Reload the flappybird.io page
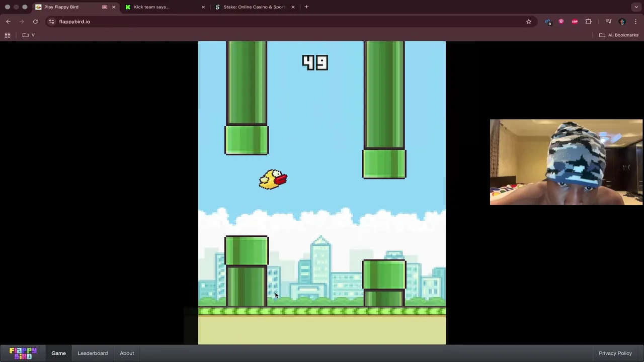 (35, 22)
